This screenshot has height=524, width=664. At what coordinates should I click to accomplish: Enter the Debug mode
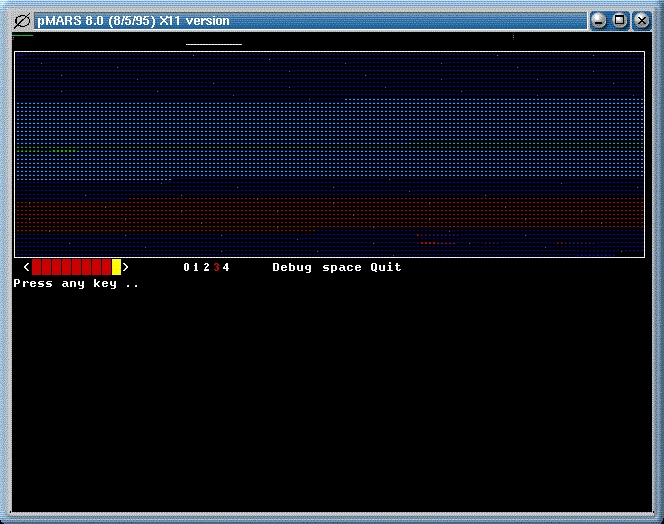(x=292, y=267)
